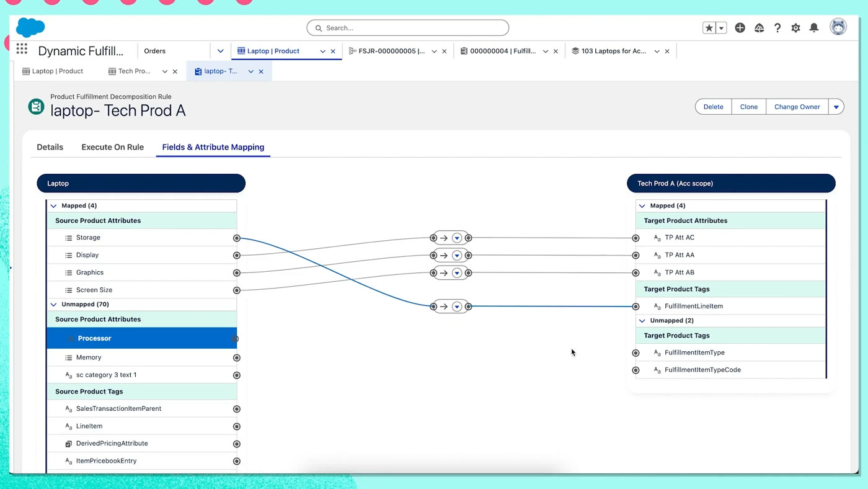Viewport: 868px width, 489px height.
Task: Open the App Launcher grid icon
Action: click(22, 48)
